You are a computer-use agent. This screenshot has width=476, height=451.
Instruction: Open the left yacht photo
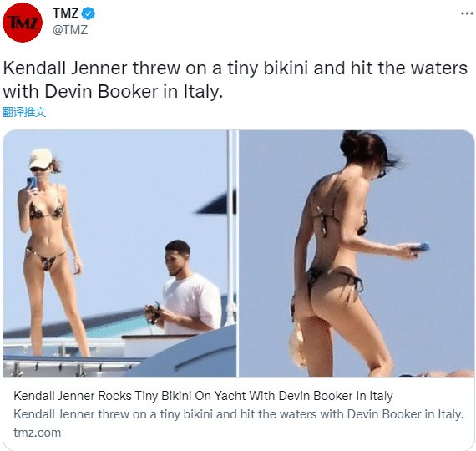tap(119, 253)
